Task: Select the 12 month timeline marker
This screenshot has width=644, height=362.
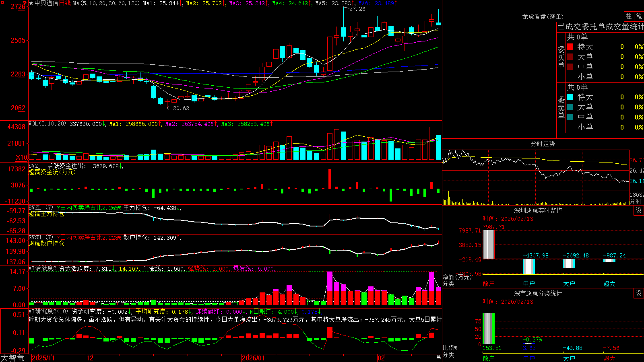Action: (90, 358)
